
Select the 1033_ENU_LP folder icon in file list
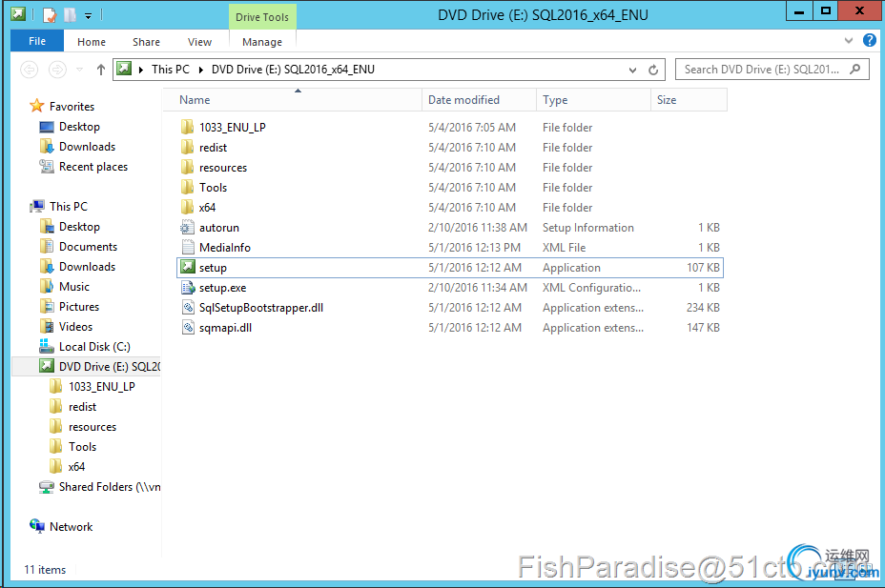point(187,127)
